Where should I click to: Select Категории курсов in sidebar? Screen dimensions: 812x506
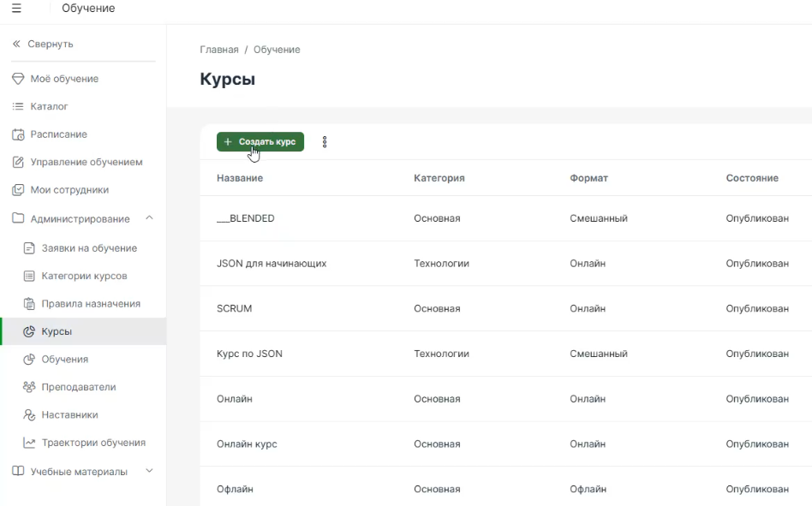pos(84,277)
